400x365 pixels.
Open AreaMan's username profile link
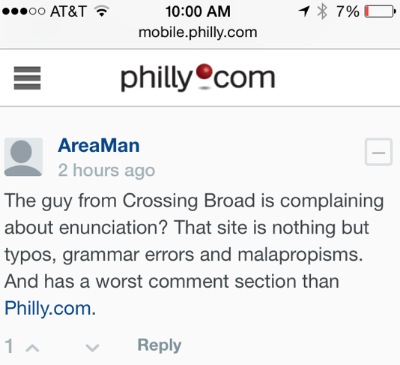pos(99,146)
